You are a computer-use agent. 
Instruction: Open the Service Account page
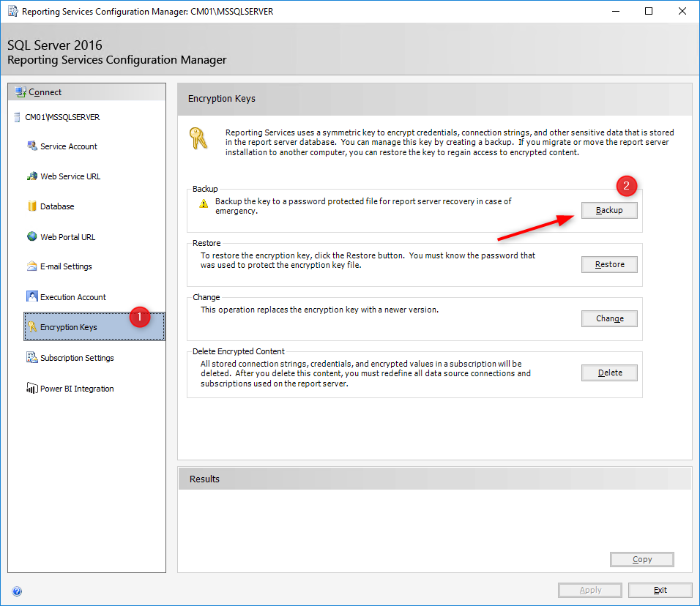point(69,146)
